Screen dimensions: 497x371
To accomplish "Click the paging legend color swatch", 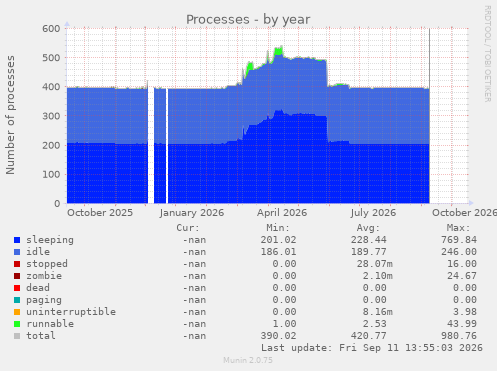I will click(x=17, y=300).
